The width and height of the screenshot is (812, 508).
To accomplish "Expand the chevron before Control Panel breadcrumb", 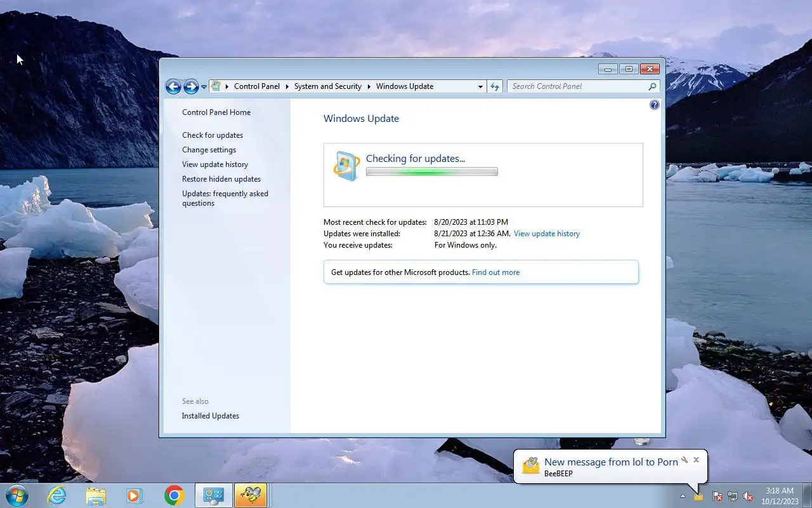I will point(227,86).
